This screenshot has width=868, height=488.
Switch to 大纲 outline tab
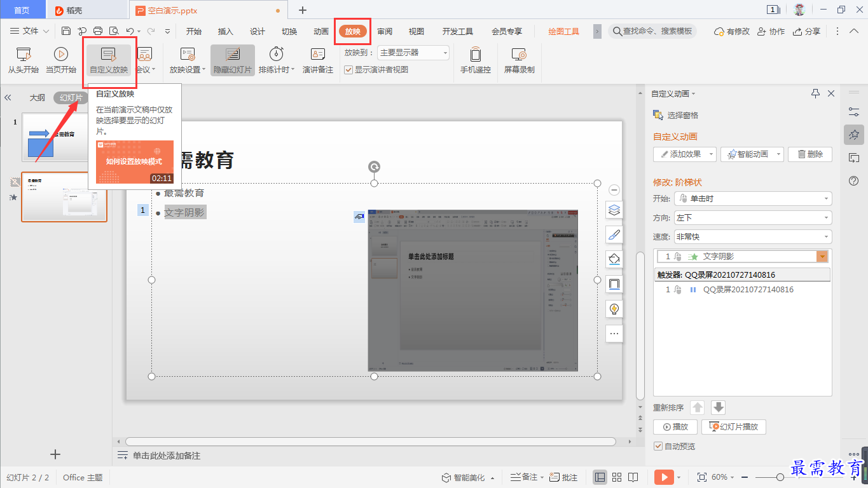(38, 98)
